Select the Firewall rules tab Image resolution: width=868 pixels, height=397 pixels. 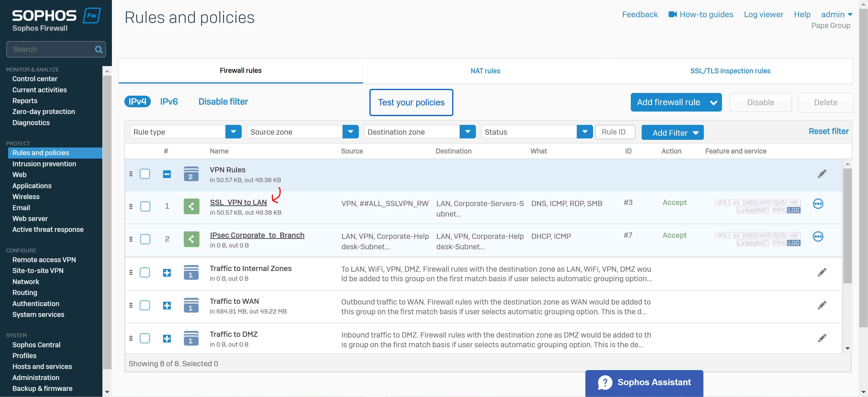(241, 70)
